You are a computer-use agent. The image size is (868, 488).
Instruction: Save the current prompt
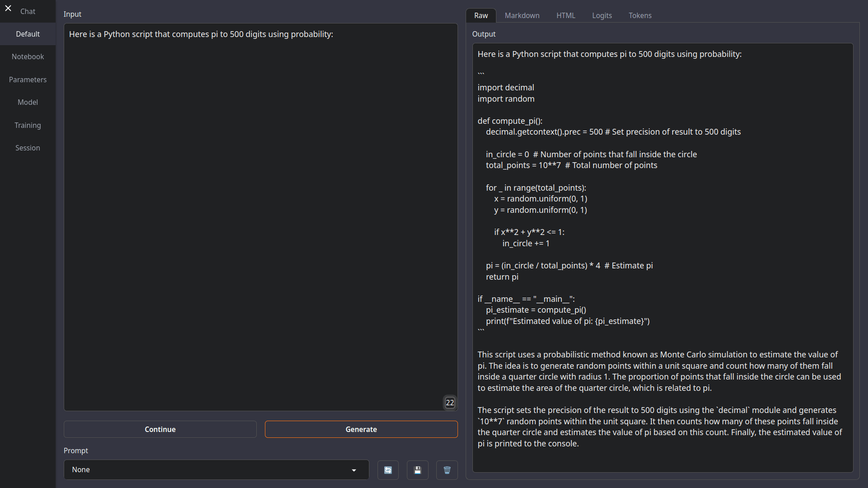(417, 470)
